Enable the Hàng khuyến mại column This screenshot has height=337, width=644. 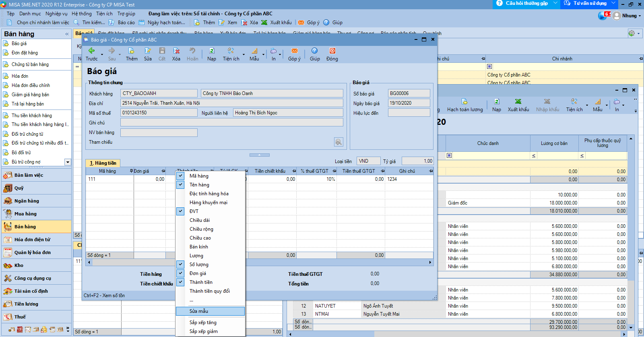click(x=211, y=203)
